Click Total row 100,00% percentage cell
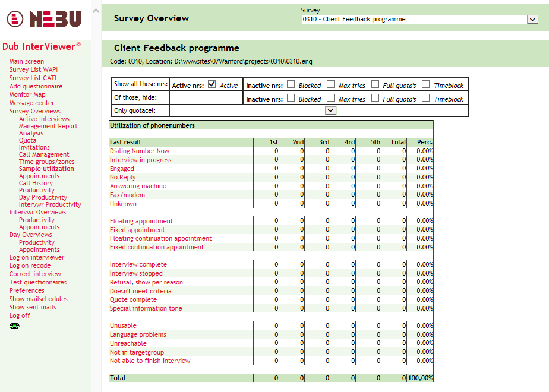The image size is (549, 392). click(x=420, y=378)
